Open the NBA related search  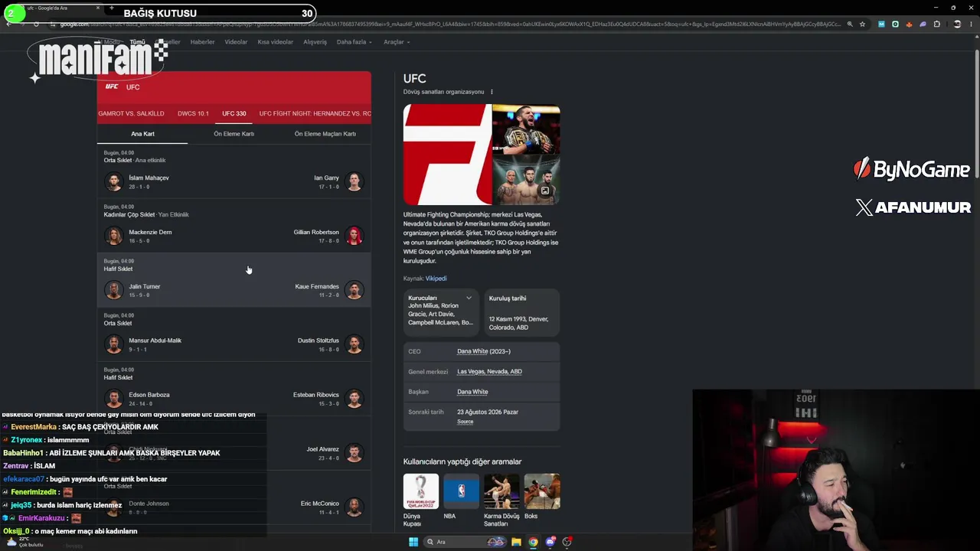[461, 497]
